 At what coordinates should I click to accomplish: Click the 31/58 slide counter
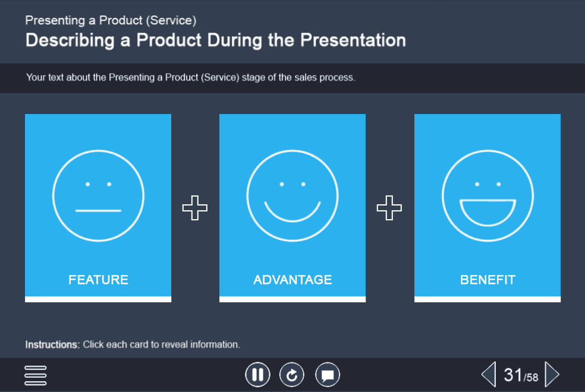point(520,375)
